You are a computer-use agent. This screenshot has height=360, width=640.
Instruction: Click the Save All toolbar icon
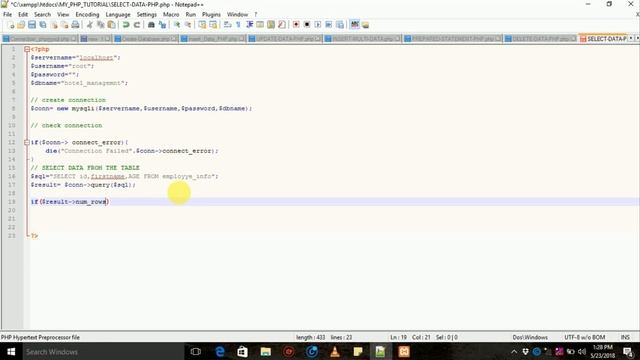coord(43,25)
